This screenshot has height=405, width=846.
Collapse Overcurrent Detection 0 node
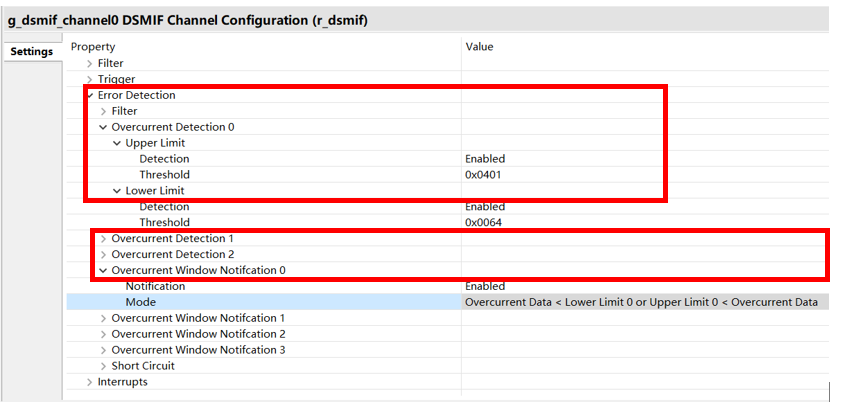(104, 127)
